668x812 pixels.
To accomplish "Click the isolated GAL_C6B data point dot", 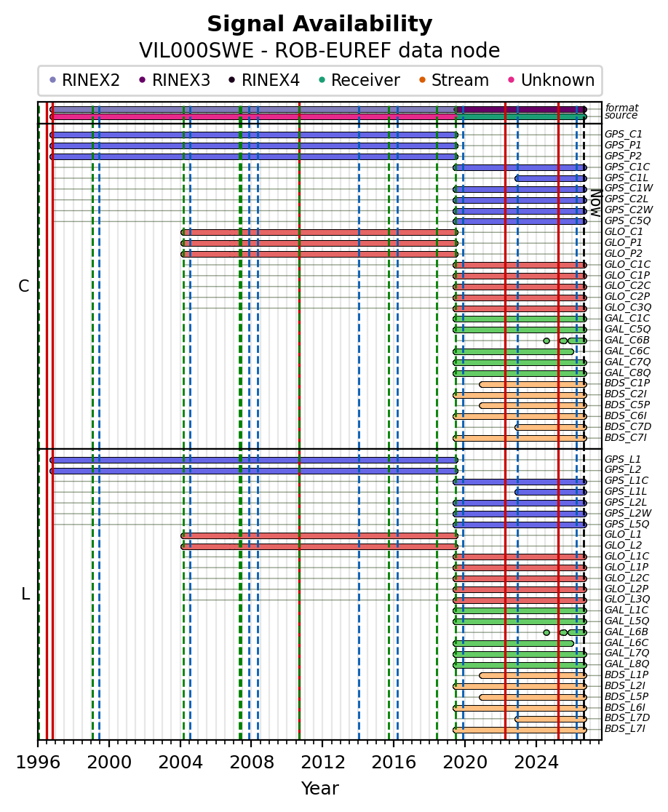I will [546, 341].
